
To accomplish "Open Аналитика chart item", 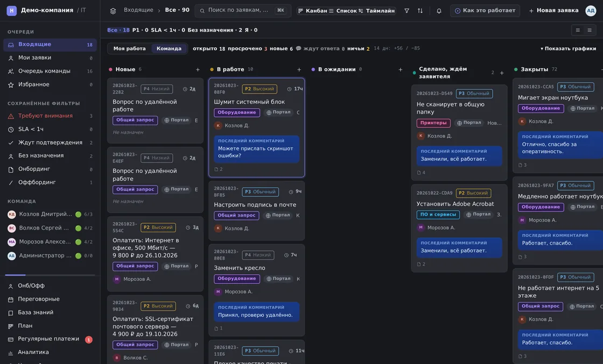I will click(x=50, y=352).
